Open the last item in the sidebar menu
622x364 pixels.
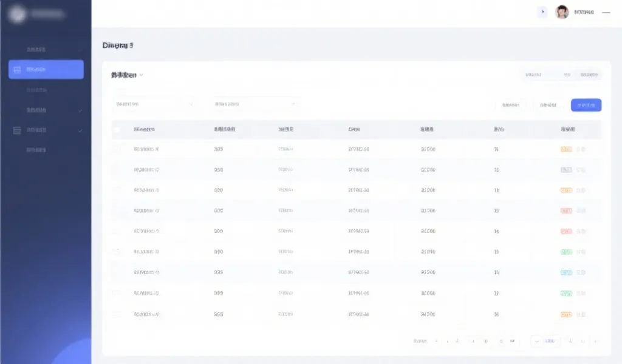pos(36,150)
